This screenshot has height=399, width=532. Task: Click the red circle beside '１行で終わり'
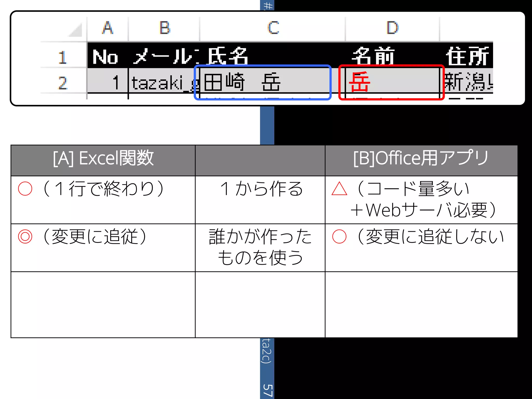coord(25,189)
